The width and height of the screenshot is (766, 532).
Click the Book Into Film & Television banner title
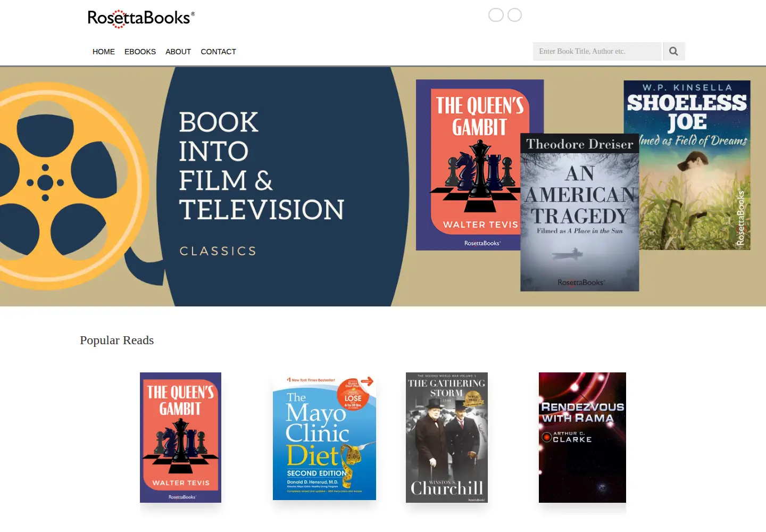point(261,165)
